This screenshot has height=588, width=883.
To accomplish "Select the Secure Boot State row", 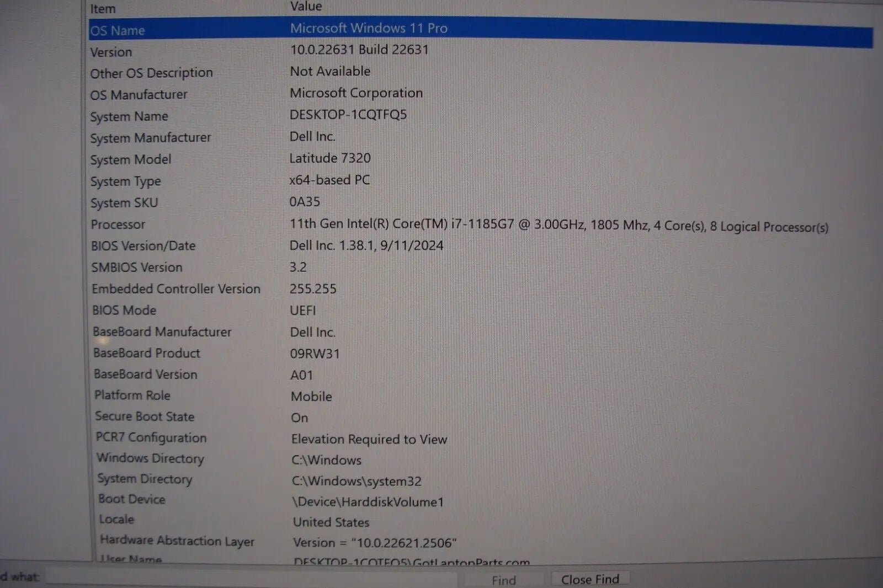I will point(145,416).
